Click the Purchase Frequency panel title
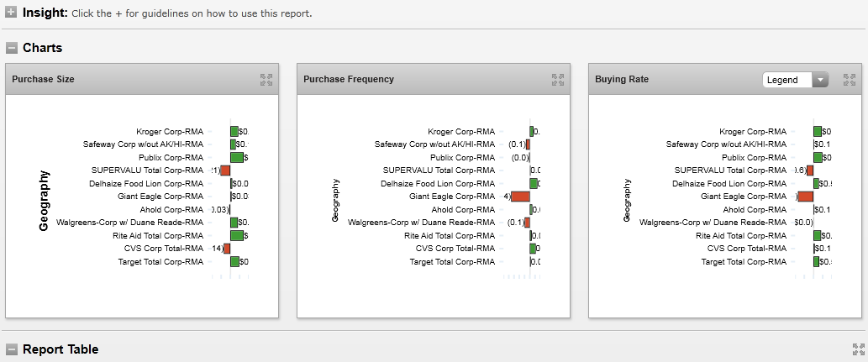The width and height of the screenshot is (868, 362). (348, 80)
